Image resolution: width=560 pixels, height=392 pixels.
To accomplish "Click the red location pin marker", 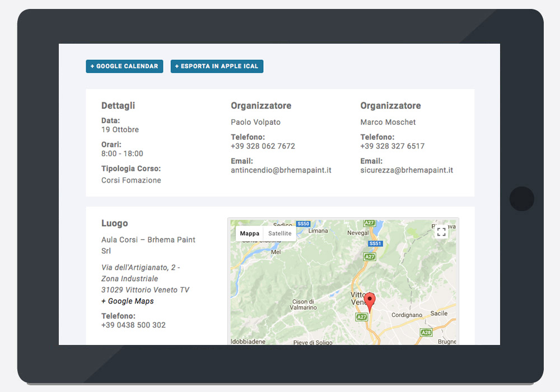I will click(x=370, y=301).
